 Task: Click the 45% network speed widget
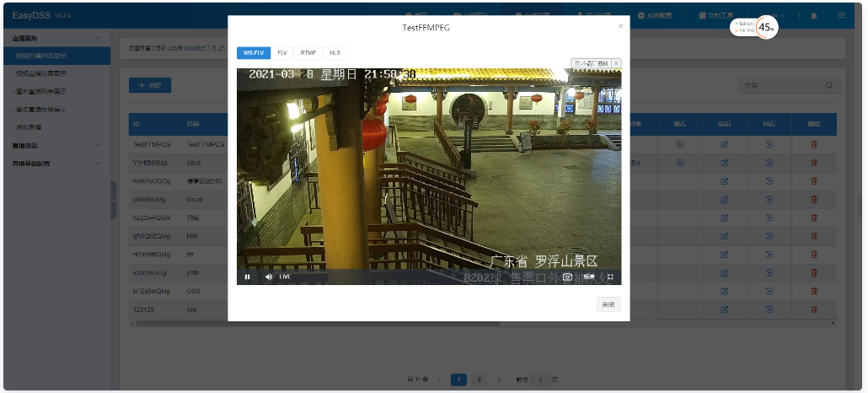[x=754, y=27]
